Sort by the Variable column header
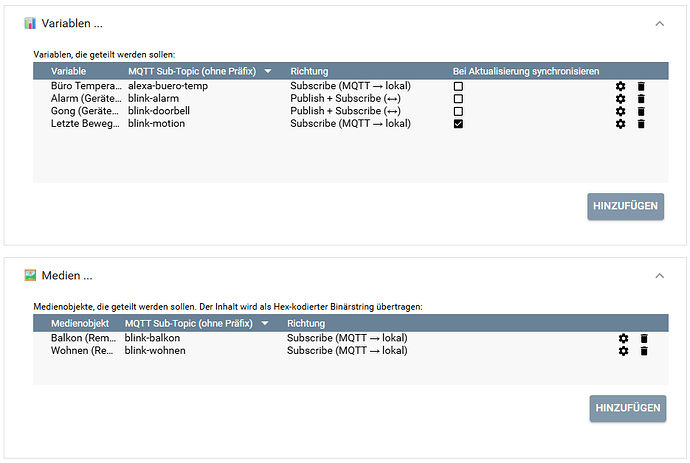This screenshot has height=463, width=690. (68, 71)
